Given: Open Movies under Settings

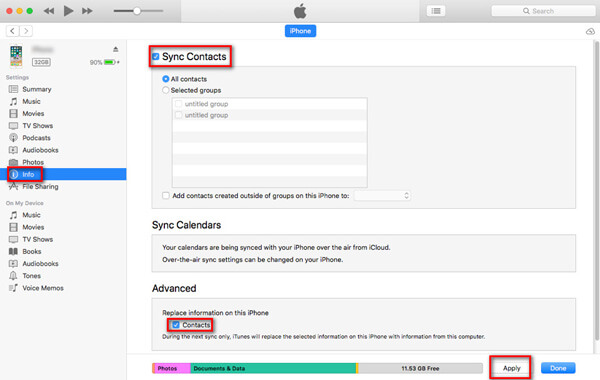Looking at the screenshot, I should (x=33, y=114).
